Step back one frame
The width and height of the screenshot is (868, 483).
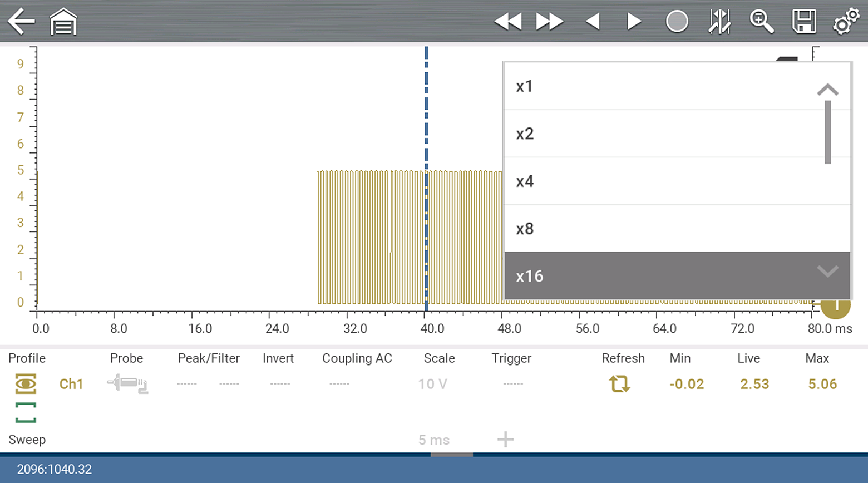pyautogui.click(x=593, y=22)
